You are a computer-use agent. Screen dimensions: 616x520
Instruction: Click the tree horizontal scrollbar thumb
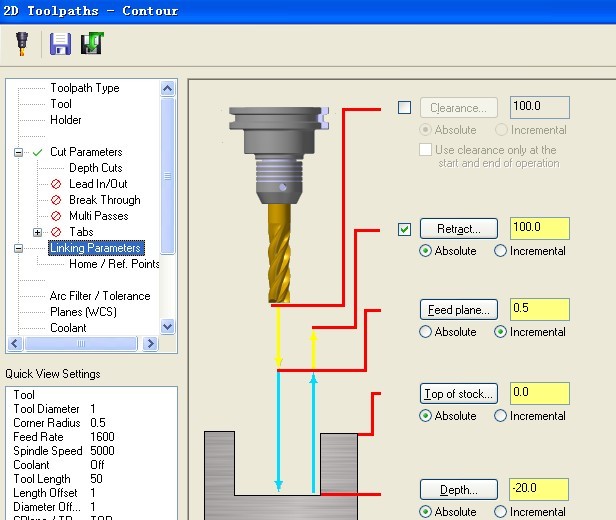point(81,344)
